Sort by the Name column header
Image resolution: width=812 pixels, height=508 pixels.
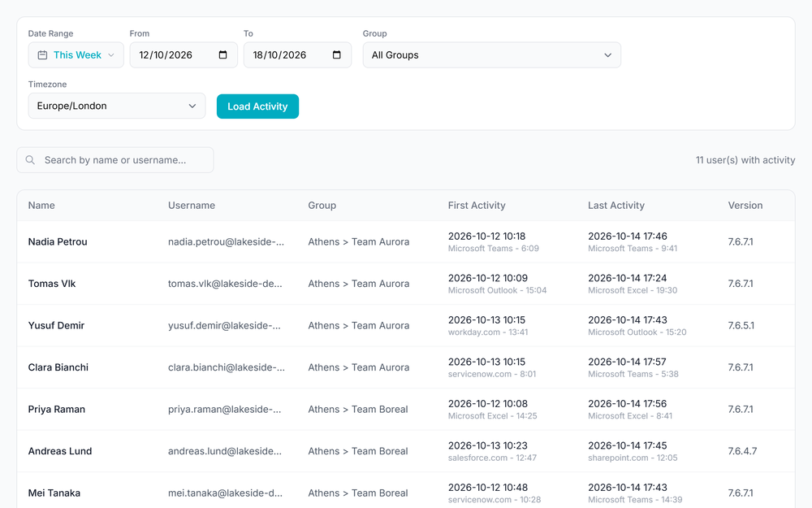coord(41,206)
